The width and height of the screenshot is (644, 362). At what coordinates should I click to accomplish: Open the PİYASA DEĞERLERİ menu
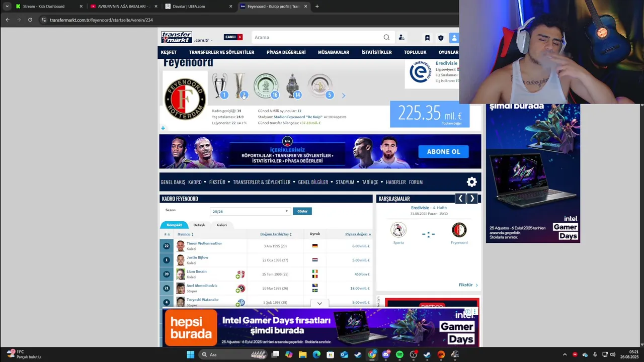(x=286, y=52)
